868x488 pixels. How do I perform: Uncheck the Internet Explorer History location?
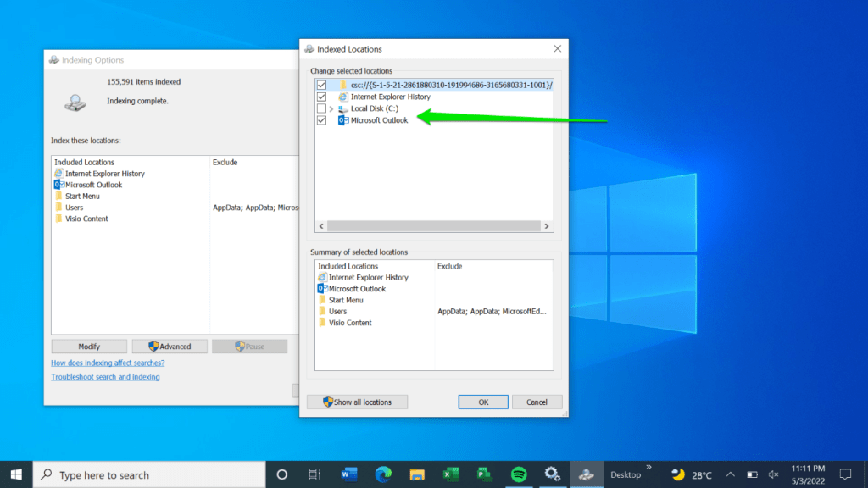point(321,97)
